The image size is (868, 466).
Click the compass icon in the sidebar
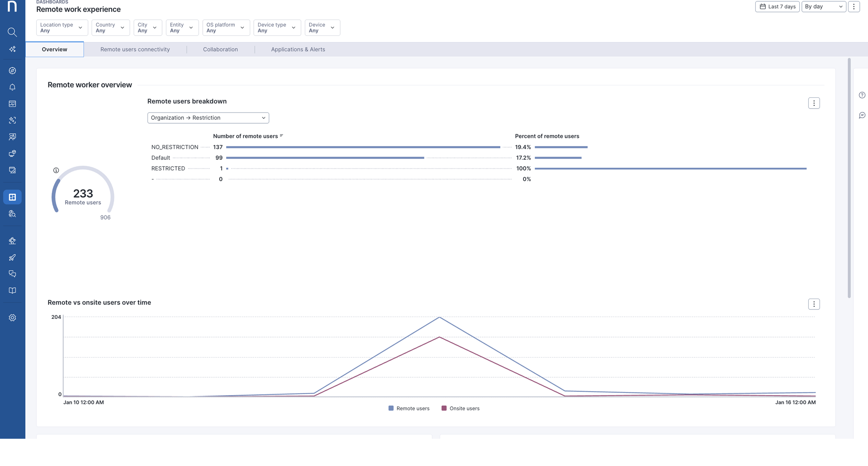pos(12,71)
